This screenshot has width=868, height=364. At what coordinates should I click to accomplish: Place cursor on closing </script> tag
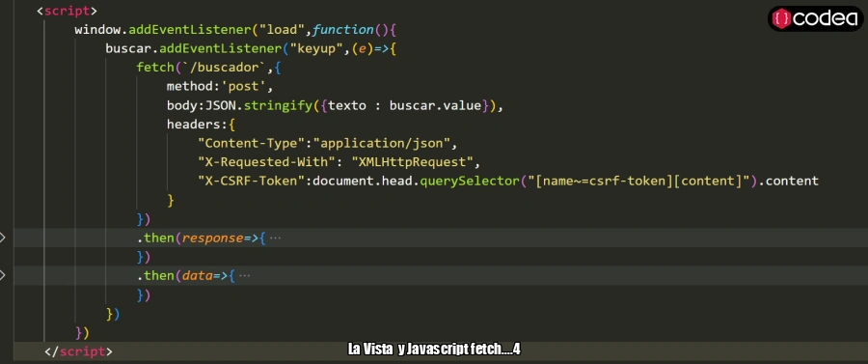(78, 351)
